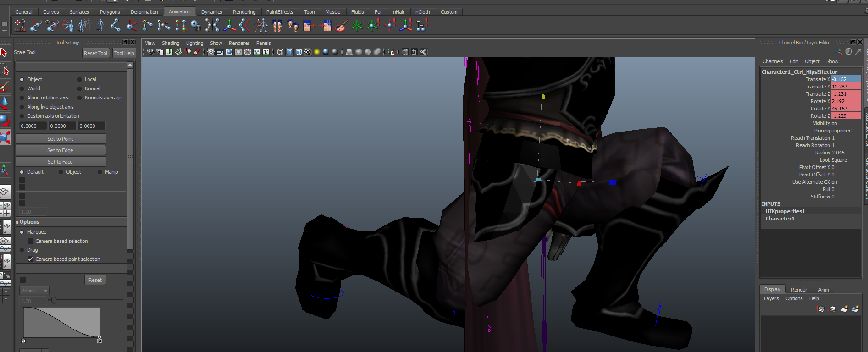Toggle isolate select viewport icon
This screenshot has width=868, height=352.
pyautogui.click(x=391, y=52)
